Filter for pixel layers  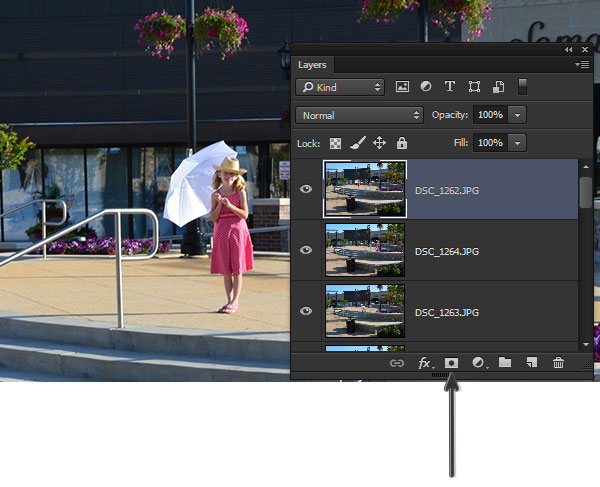[402, 87]
